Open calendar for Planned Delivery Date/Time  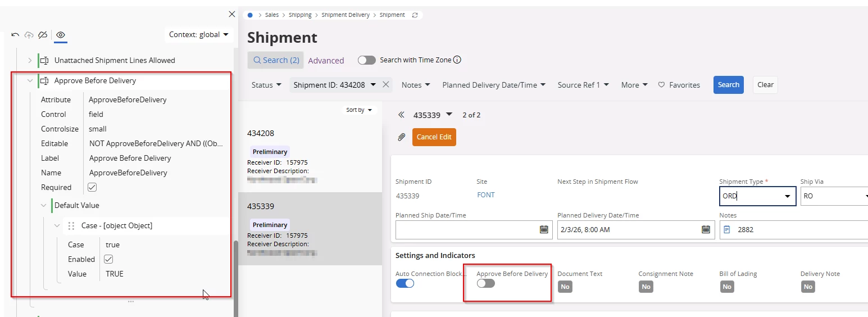(x=706, y=229)
